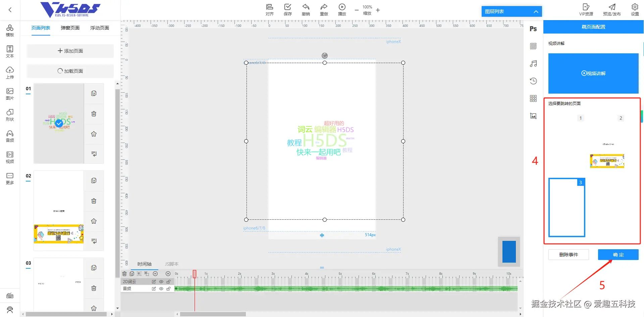Viewport: 644px width, 317px height.
Task: Select page 01 thumbnail in page list
Action: [x=59, y=123]
